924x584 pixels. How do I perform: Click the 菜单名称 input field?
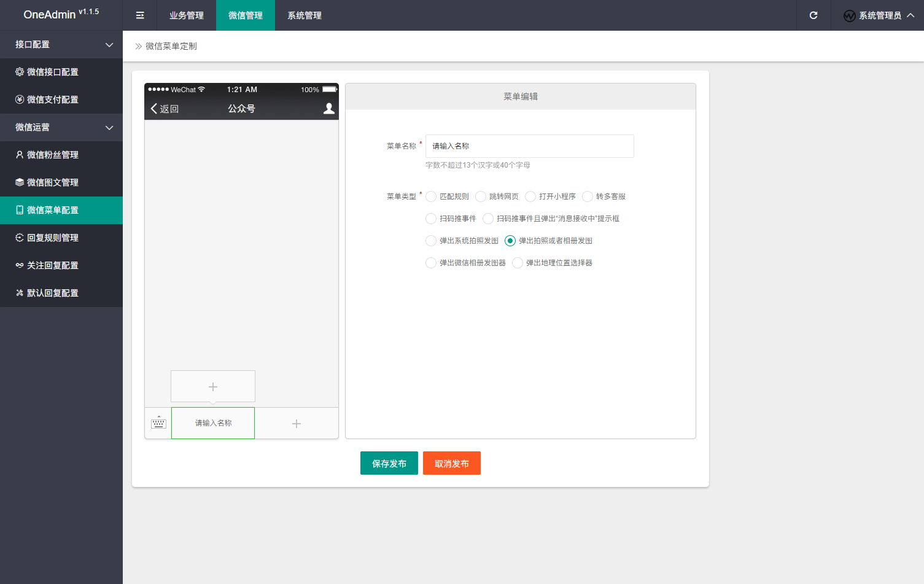530,146
